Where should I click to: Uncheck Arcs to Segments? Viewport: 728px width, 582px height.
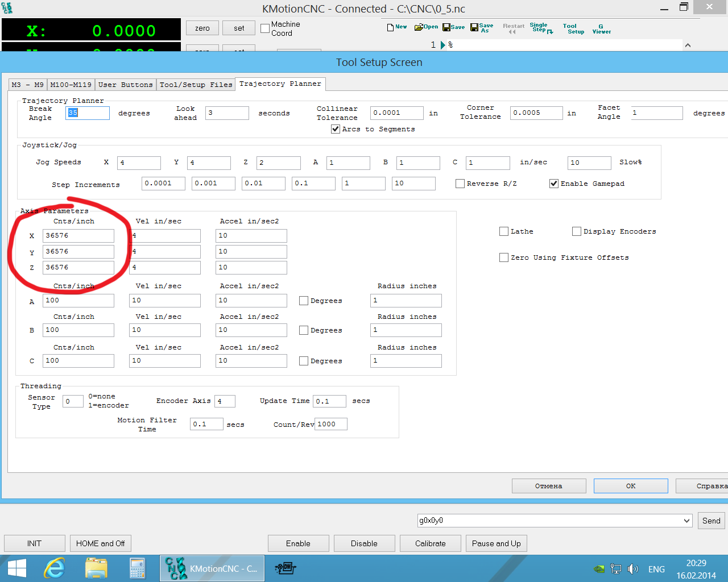click(336, 129)
